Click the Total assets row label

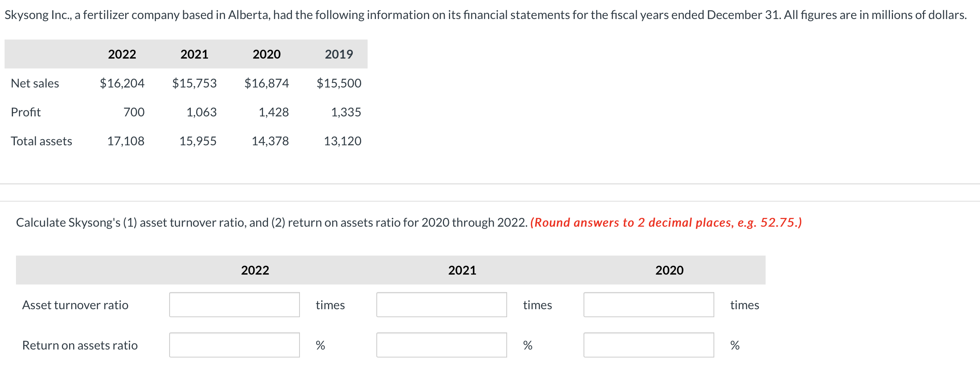tap(42, 141)
